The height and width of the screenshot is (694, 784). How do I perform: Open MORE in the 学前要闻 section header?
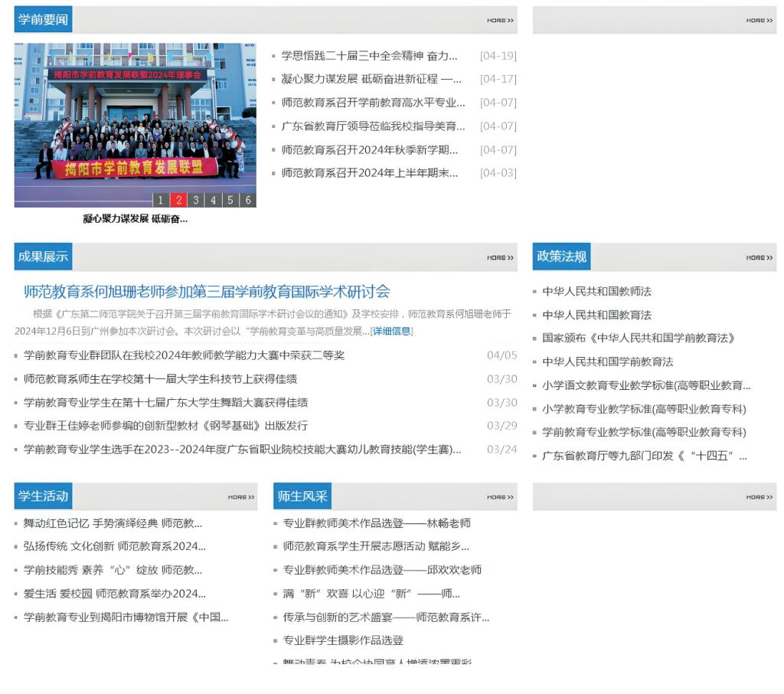500,21
